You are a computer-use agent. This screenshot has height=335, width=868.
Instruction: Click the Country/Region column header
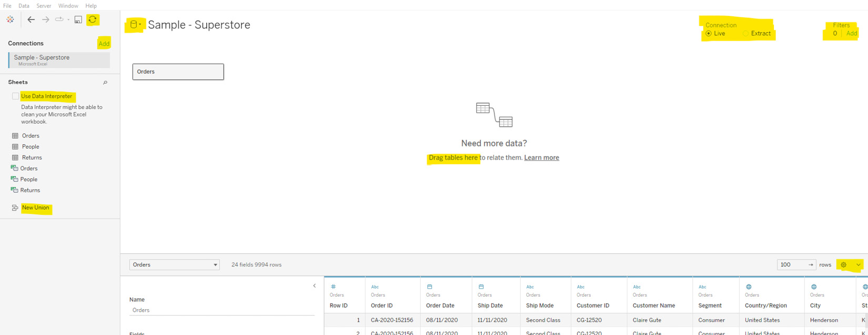tap(766, 306)
